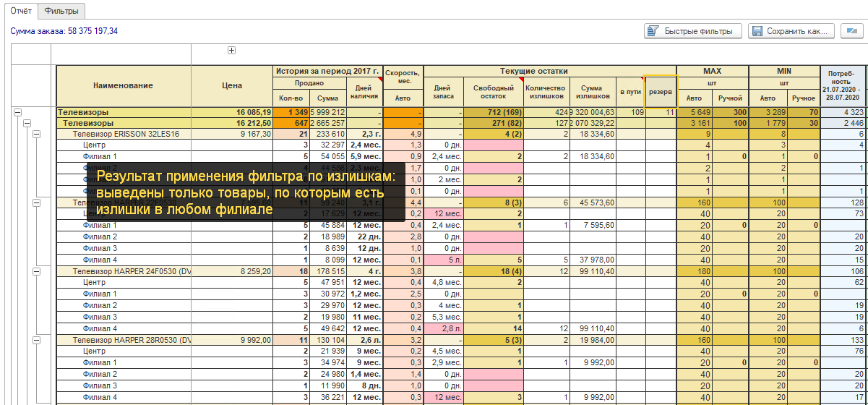The width and height of the screenshot is (868, 405).
Task: Click the Ручной header under MAX
Action: click(x=731, y=98)
